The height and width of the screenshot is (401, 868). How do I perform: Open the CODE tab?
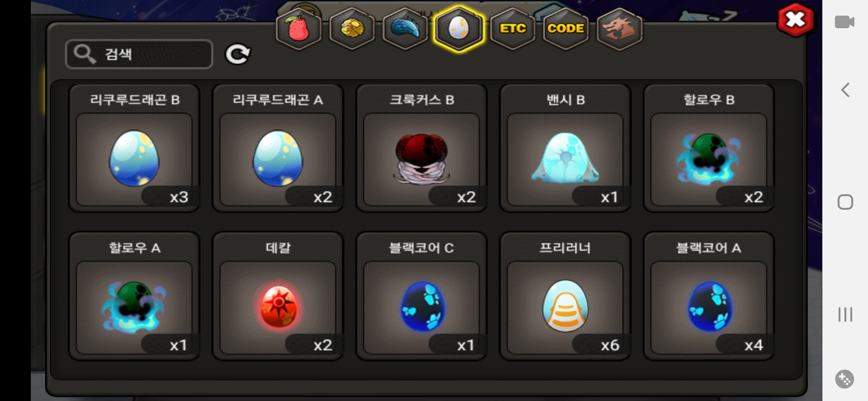[566, 29]
